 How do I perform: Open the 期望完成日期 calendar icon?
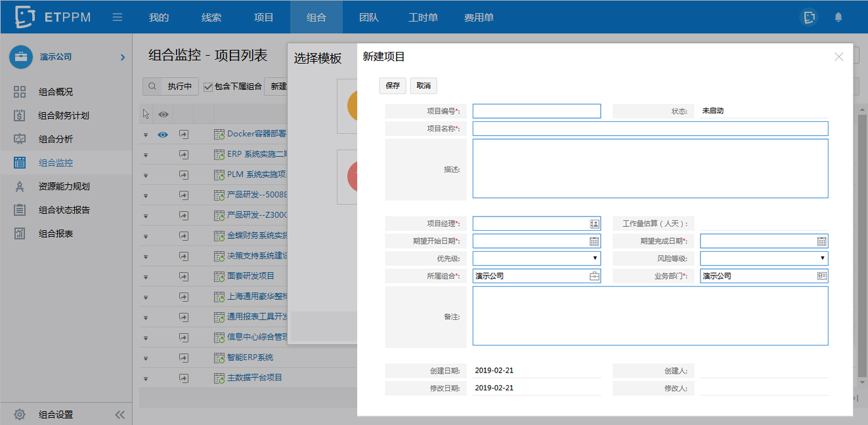pos(822,241)
